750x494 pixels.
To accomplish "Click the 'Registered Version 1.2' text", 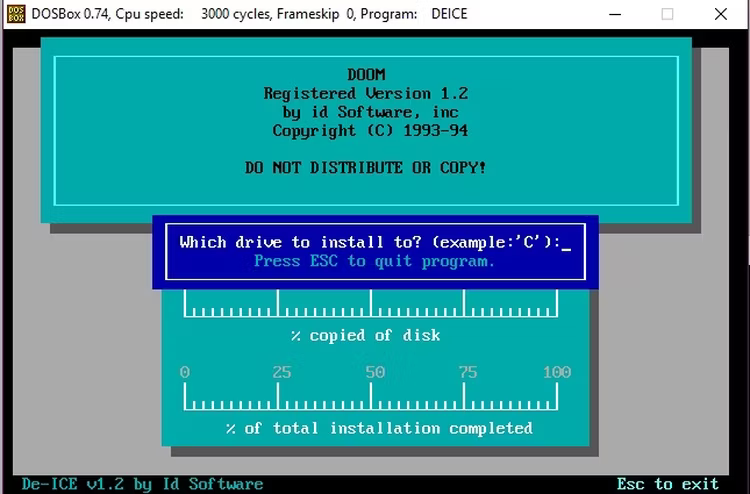I will (366, 93).
